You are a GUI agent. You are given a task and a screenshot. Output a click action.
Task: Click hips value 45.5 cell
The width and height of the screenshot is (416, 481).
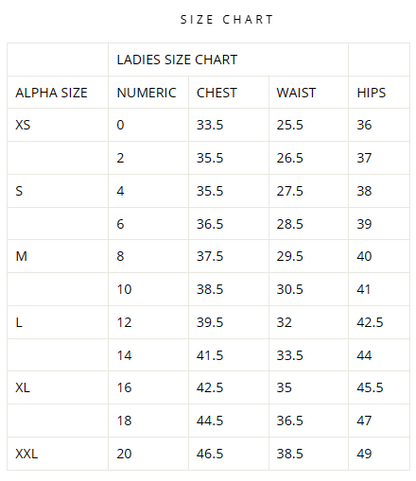[379, 388]
